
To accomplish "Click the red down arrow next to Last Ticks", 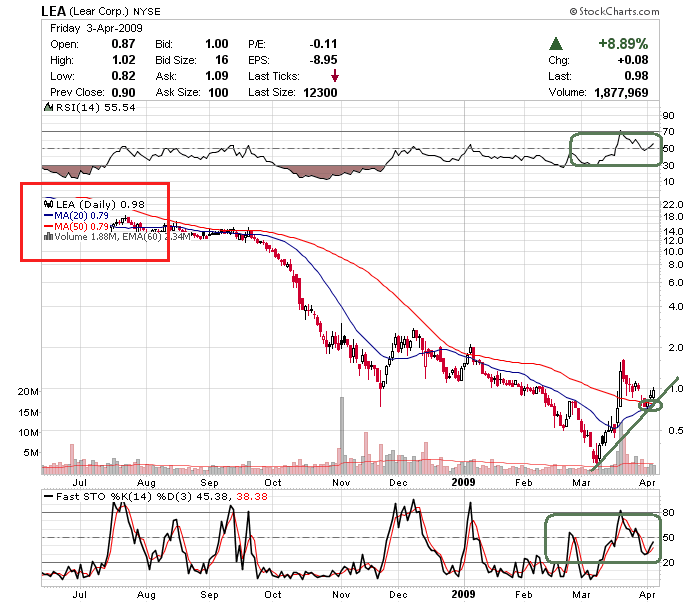I will click(335, 76).
